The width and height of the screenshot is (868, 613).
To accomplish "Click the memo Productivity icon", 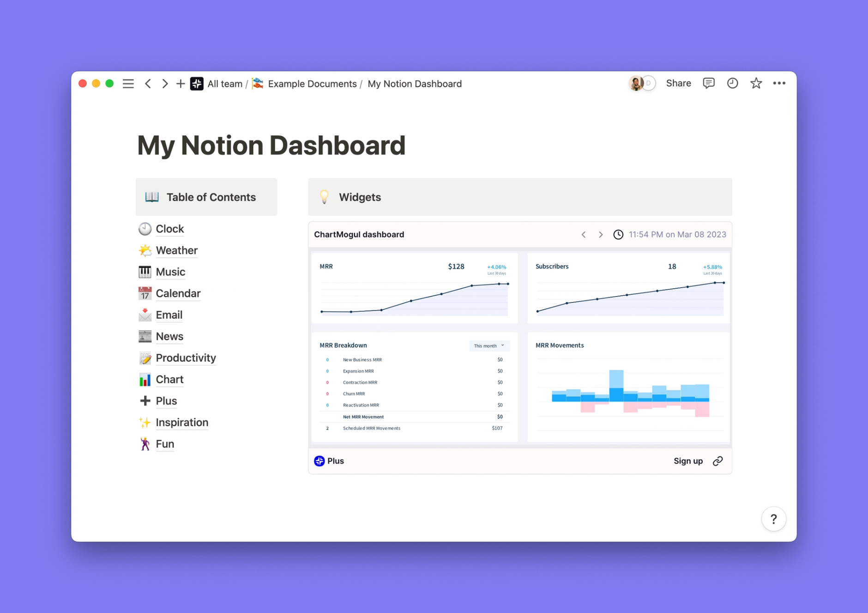I will pos(145,358).
